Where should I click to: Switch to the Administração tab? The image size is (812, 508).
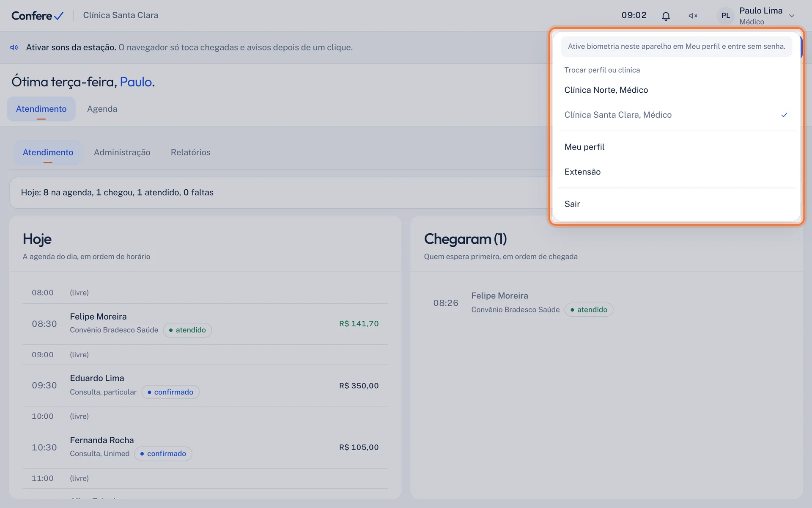(122, 152)
